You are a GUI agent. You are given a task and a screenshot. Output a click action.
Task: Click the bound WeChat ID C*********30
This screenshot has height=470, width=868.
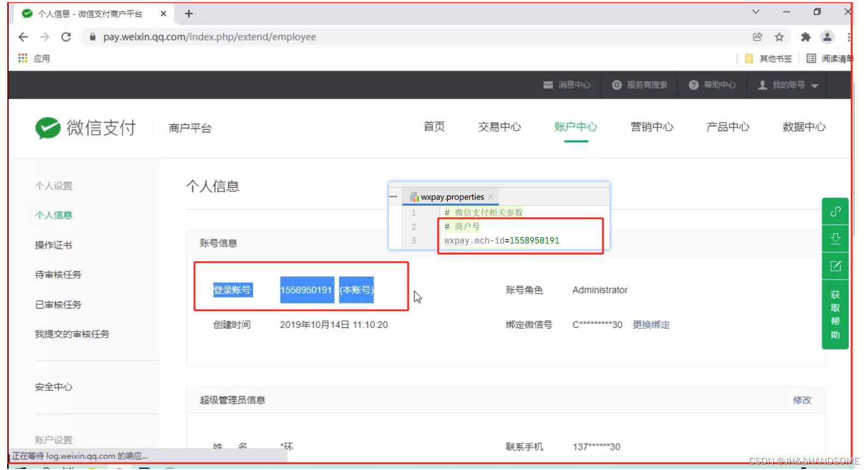tap(597, 324)
